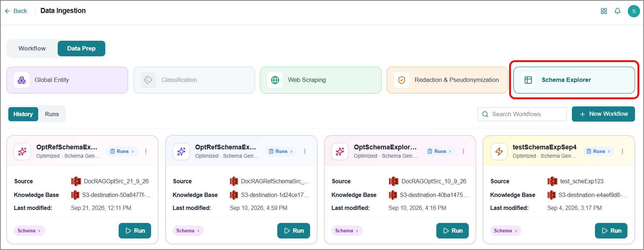This screenshot has height=250, width=644.
Task: Click the Redaction shield icon
Action: click(x=402, y=80)
